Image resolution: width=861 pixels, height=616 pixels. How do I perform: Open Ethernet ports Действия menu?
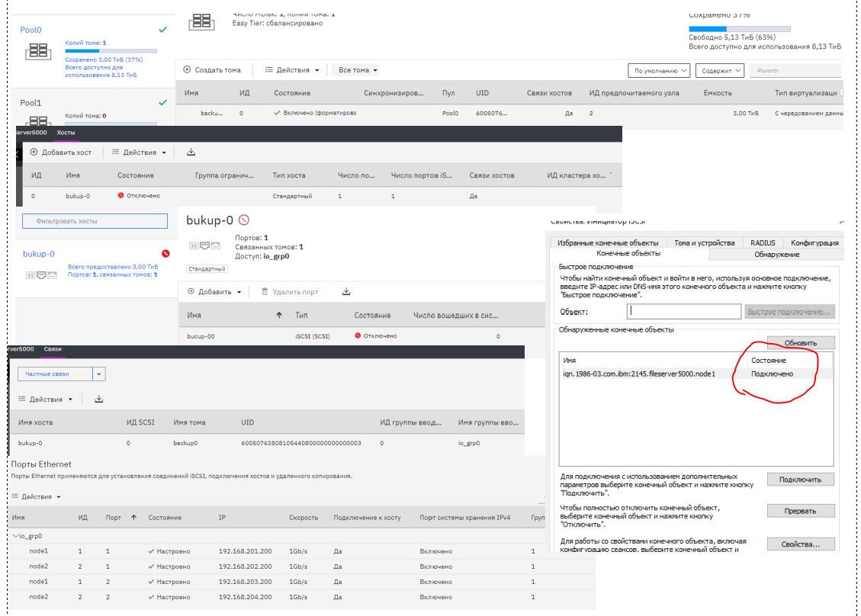point(37,497)
